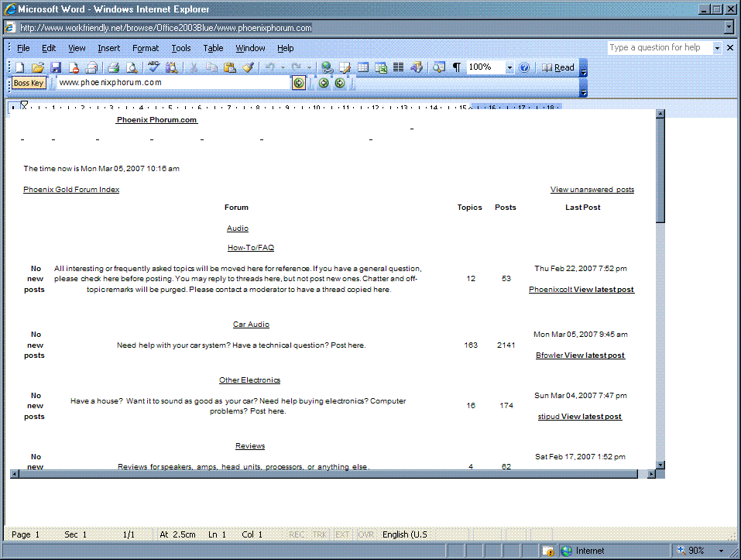Follow the View unanswered posts link
Screen dimensions: 741x560
click(x=592, y=190)
